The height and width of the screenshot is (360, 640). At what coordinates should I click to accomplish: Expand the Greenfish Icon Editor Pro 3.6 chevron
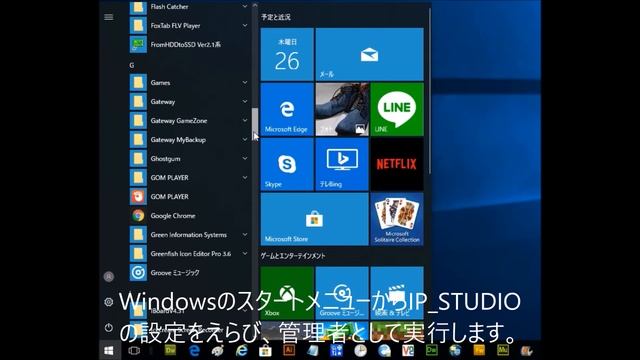tap(244, 253)
